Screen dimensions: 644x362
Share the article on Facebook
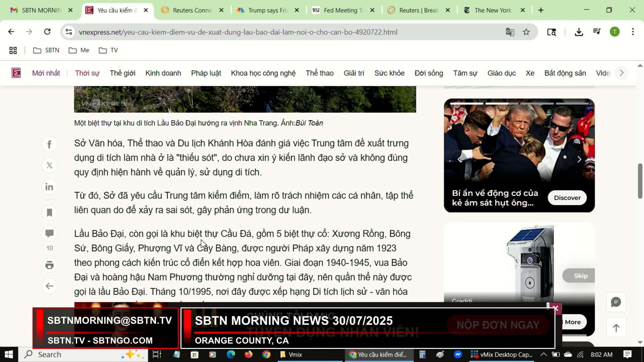(x=49, y=144)
